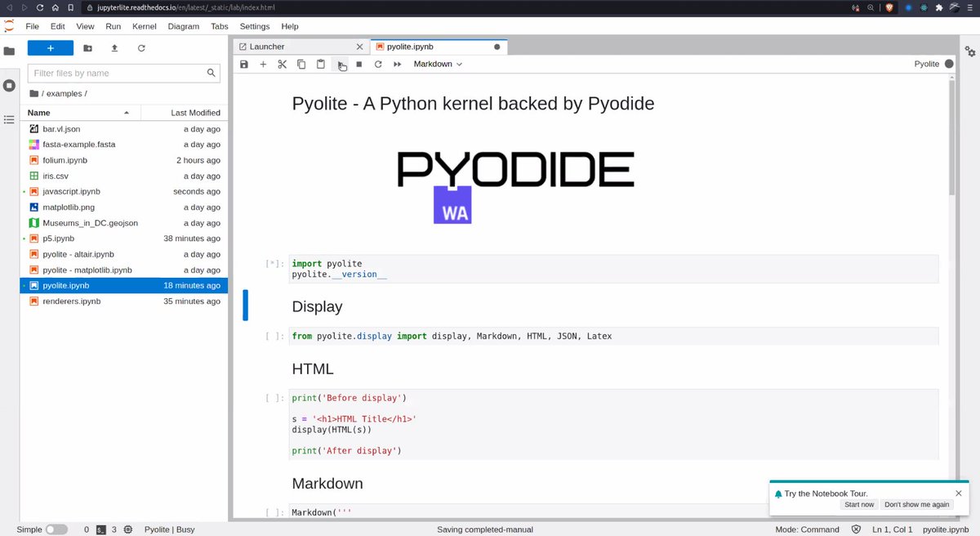Image resolution: width=980 pixels, height=536 pixels.
Task: Restart kernel and run all cells icon
Action: 398,64
